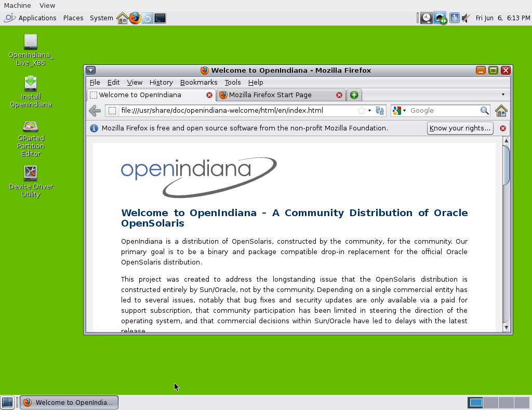This screenshot has height=410, width=532.
Task: Click the search magnifier icon
Action: click(485, 111)
